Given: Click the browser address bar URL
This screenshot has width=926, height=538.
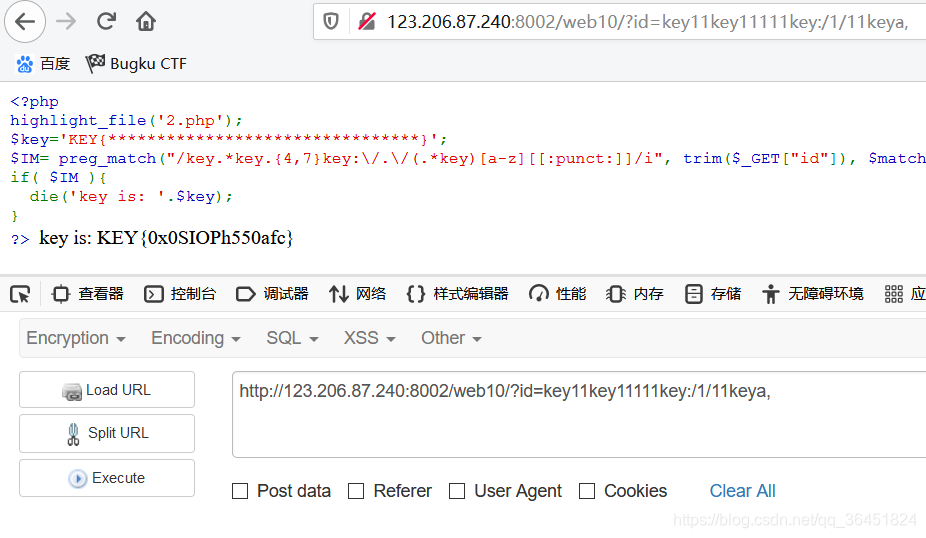Looking at the screenshot, I should coord(647,22).
